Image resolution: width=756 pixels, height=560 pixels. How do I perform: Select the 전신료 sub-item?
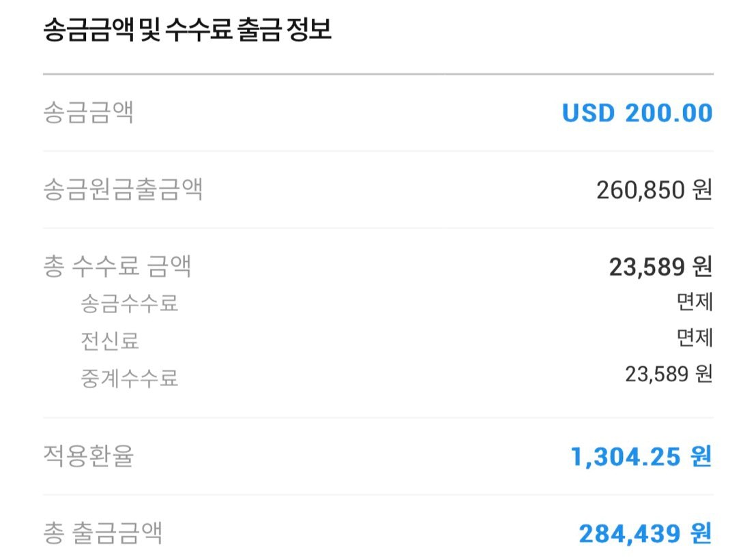110,341
